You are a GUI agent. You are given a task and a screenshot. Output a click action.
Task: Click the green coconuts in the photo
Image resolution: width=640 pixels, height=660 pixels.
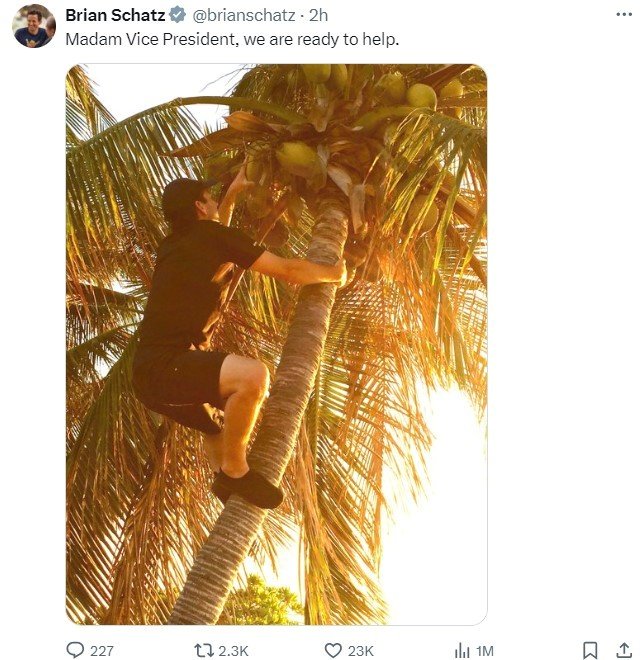298,154
